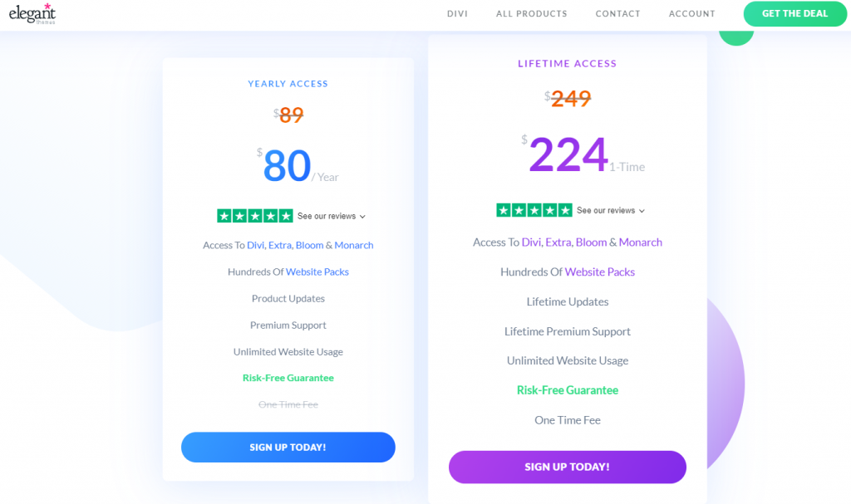
Task: Open the blue Website Packs link
Action: coord(317,272)
